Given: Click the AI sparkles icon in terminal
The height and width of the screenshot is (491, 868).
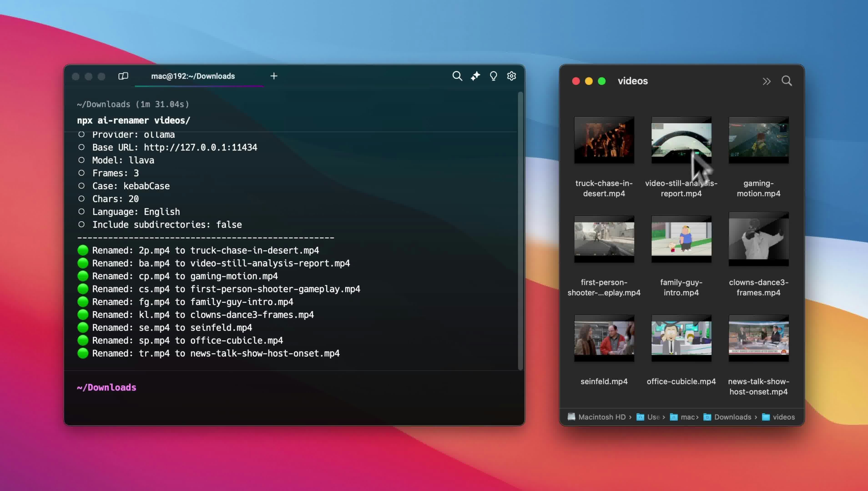Looking at the screenshot, I should pos(475,76).
